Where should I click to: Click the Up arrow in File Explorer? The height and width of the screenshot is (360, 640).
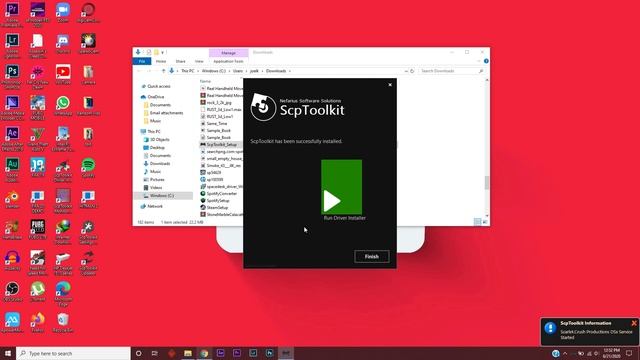click(x=163, y=71)
